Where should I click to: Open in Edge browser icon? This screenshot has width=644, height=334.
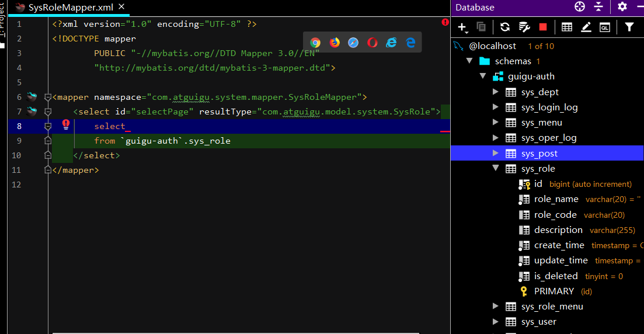pyautogui.click(x=410, y=42)
